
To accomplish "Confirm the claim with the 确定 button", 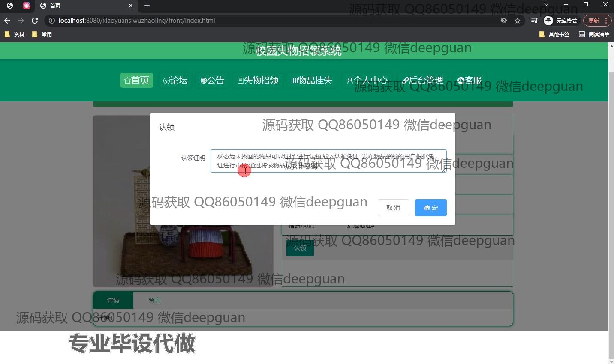I will [430, 208].
